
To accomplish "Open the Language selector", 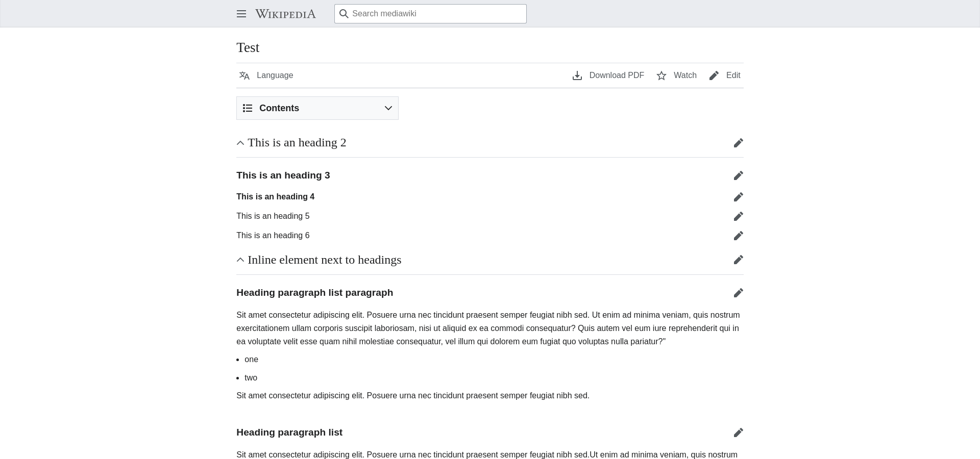I will [x=266, y=75].
